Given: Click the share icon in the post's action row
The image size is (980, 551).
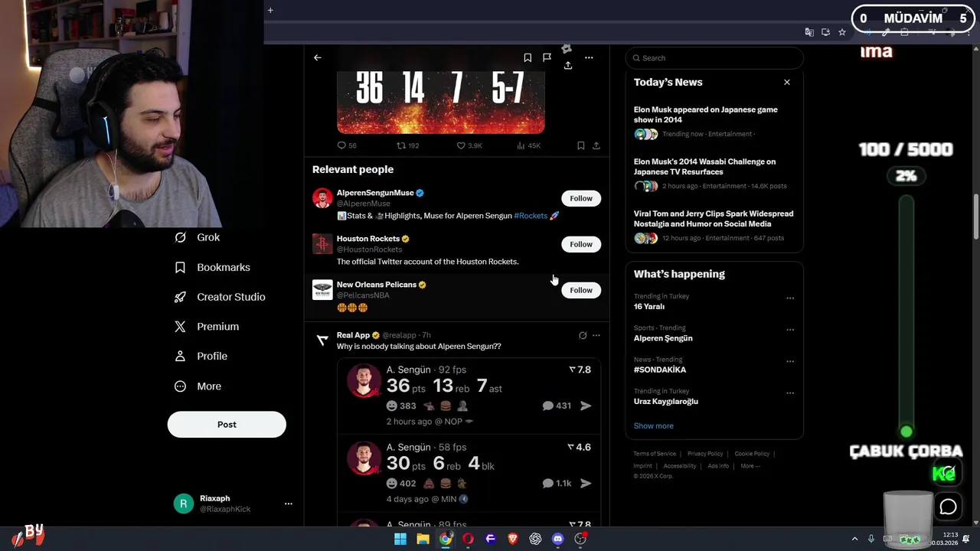Looking at the screenshot, I should [596, 145].
